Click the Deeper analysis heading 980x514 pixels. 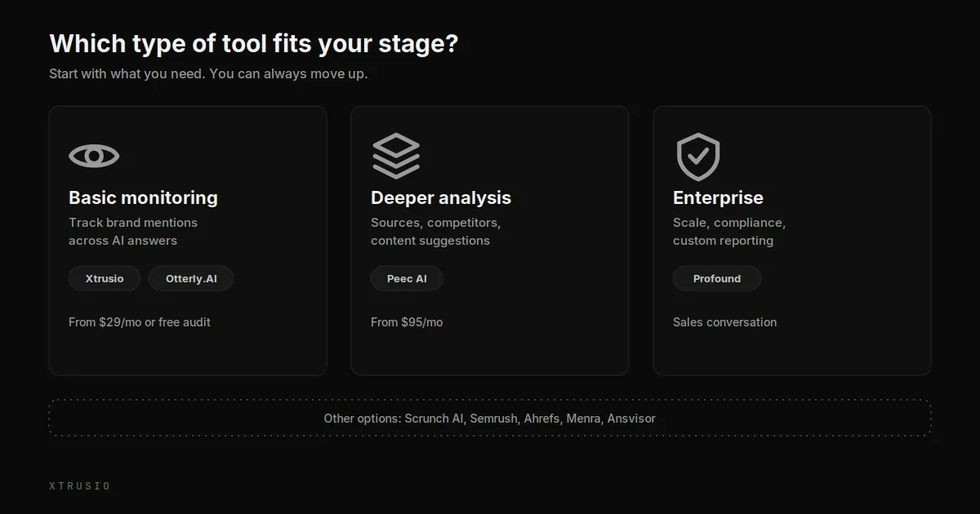tap(441, 198)
